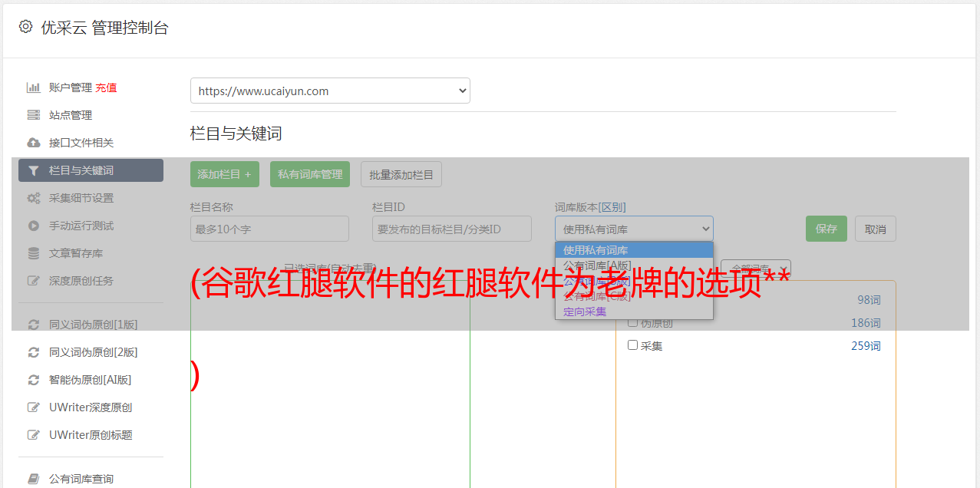Click the 98词 count
Screen dimensions: 980x488
869,300
